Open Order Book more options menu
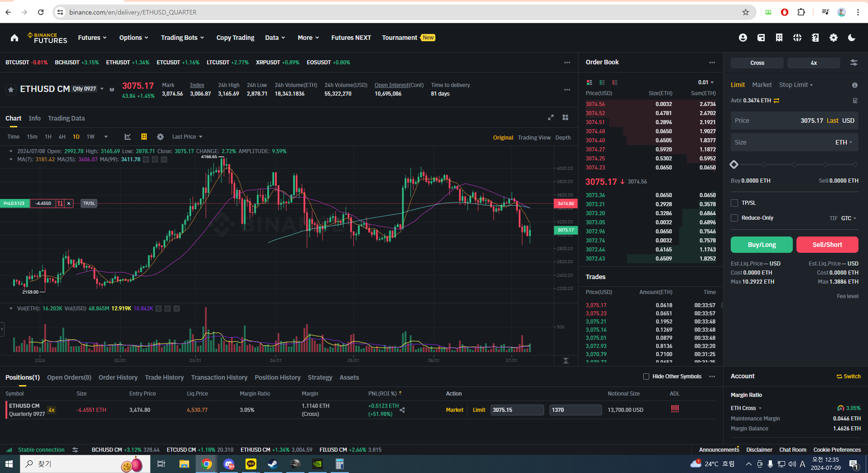 (712, 63)
